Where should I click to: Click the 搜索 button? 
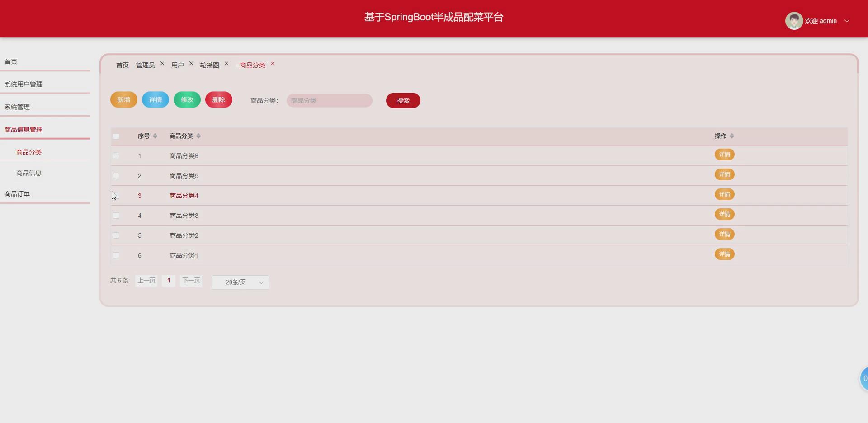pyautogui.click(x=403, y=100)
